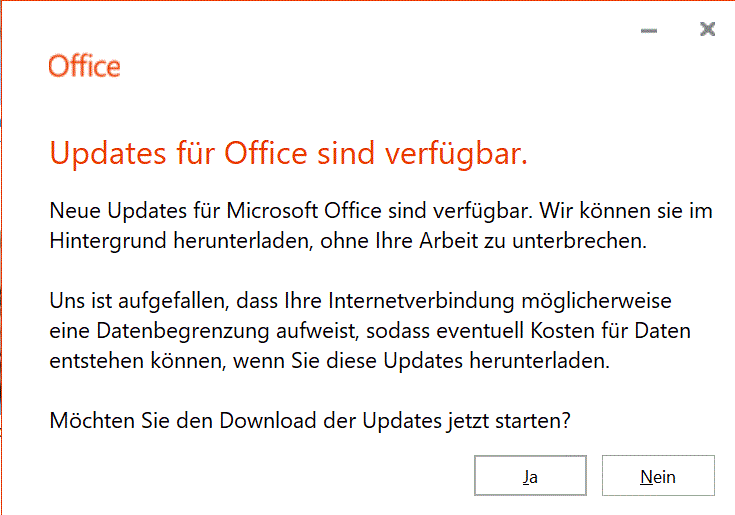The width and height of the screenshot is (735, 515).
Task: Click the words 'Arbeit zu unterbrechen.'
Action: tap(533, 241)
